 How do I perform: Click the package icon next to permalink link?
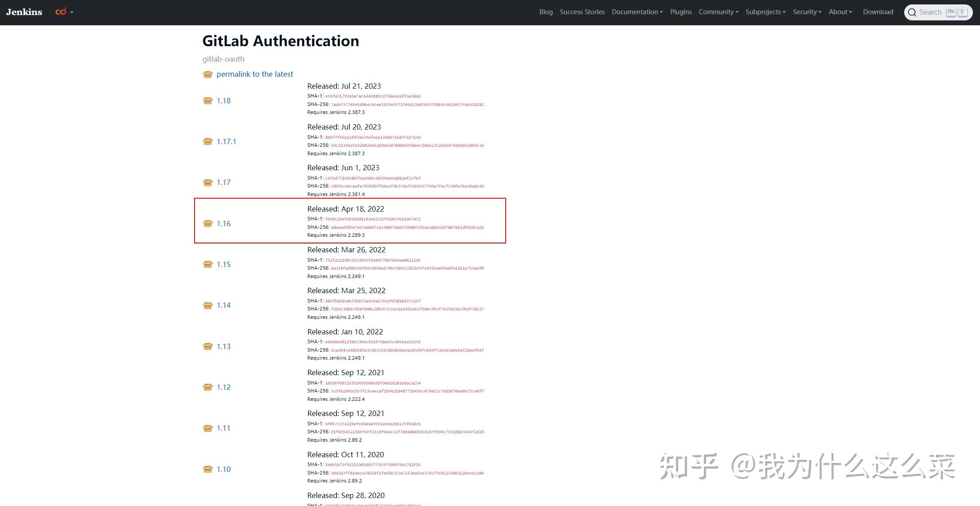[207, 75]
